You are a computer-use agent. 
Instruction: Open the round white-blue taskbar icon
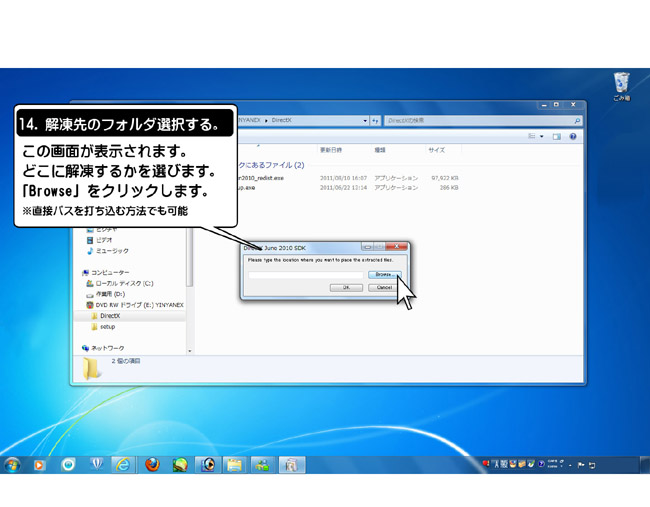tap(68, 465)
